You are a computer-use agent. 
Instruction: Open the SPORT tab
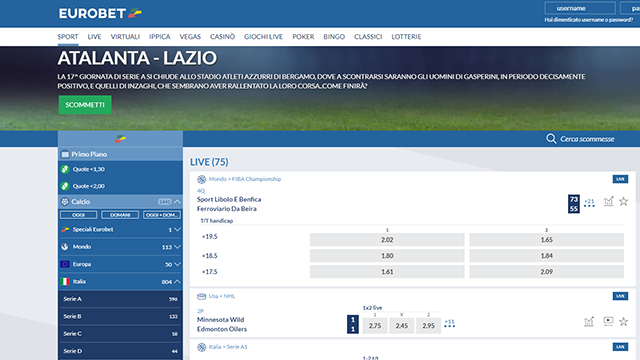tap(68, 37)
